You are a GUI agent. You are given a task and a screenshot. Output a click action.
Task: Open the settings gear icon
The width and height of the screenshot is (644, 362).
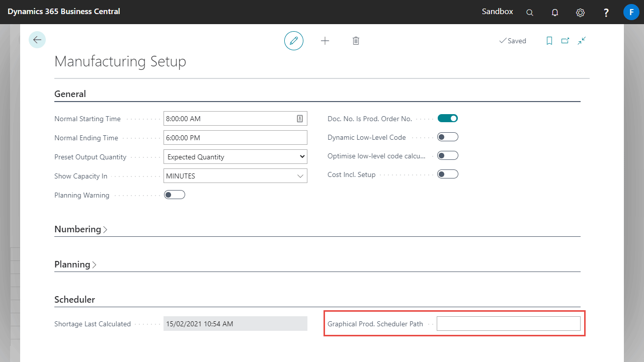(x=580, y=12)
